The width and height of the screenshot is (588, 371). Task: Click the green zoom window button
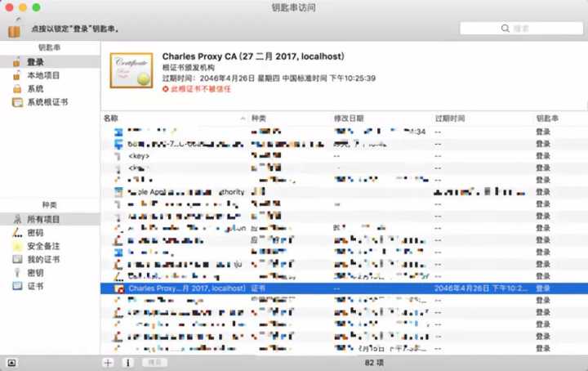click(37, 7)
